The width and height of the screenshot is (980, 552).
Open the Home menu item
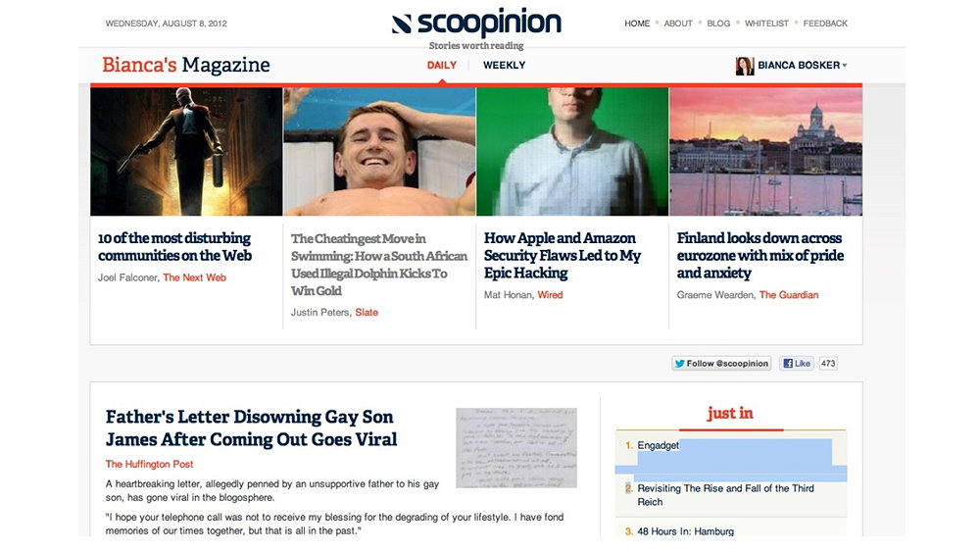(637, 24)
